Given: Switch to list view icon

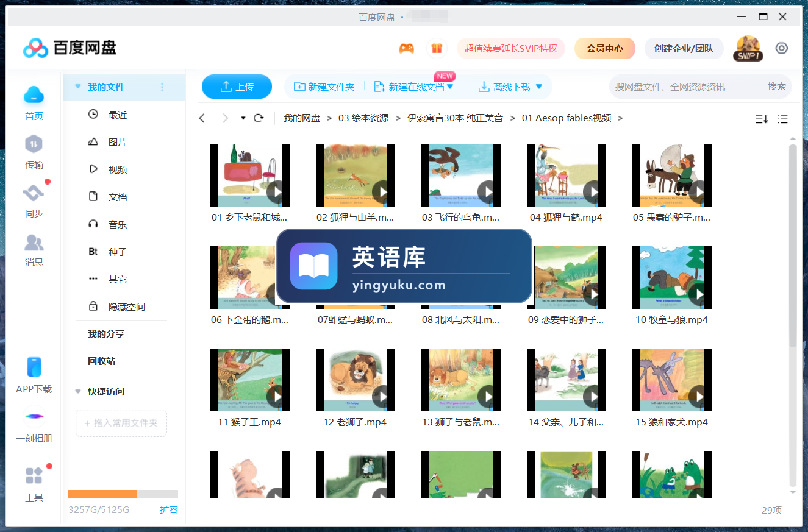Looking at the screenshot, I should tap(783, 119).
